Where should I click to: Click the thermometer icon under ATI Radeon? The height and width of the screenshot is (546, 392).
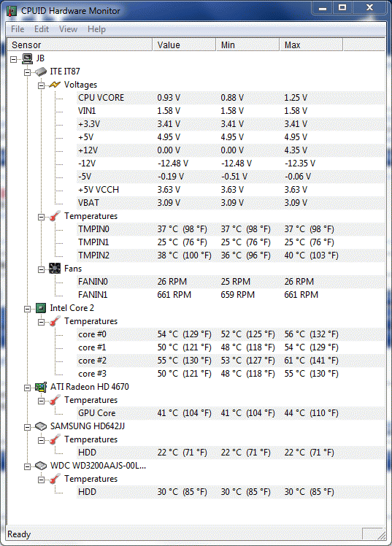click(55, 400)
